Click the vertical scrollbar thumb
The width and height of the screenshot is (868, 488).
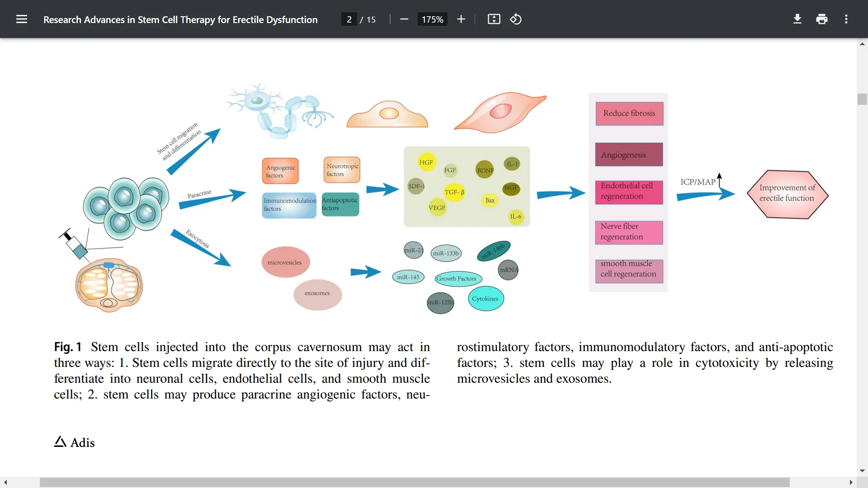coord(862,99)
